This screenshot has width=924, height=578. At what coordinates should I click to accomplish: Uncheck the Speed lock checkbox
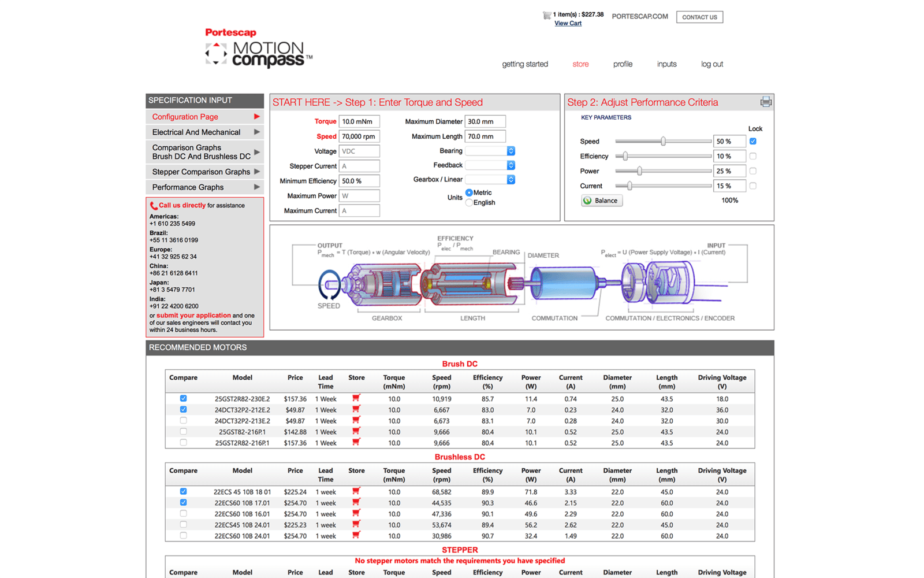coord(752,141)
